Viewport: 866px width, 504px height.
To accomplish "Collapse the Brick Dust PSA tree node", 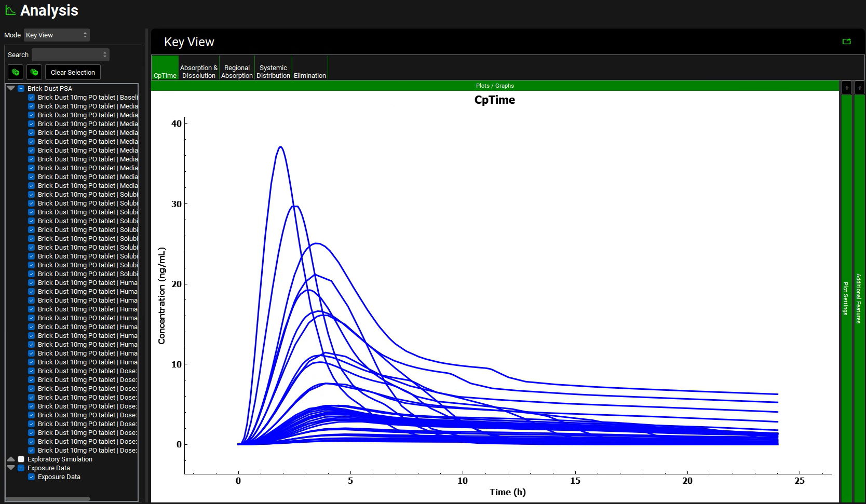I will click(11, 88).
